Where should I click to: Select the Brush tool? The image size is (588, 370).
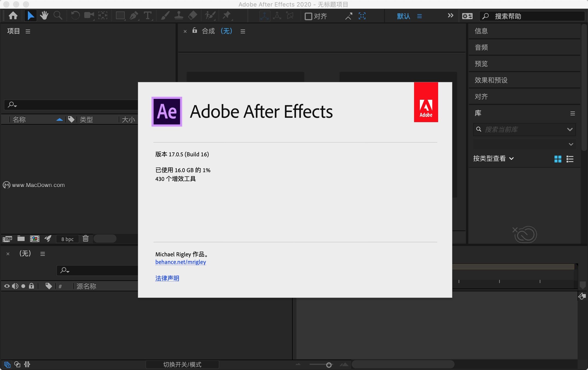[x=165, y=16]
